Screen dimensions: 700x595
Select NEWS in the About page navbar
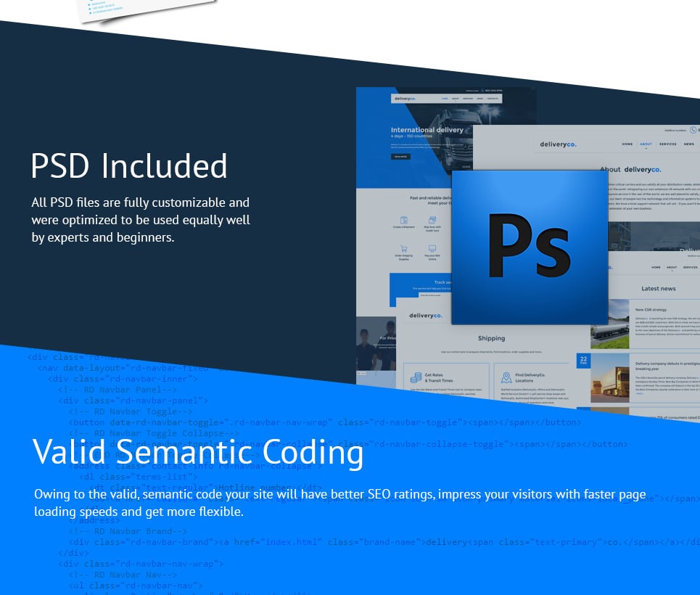point(688,144)
